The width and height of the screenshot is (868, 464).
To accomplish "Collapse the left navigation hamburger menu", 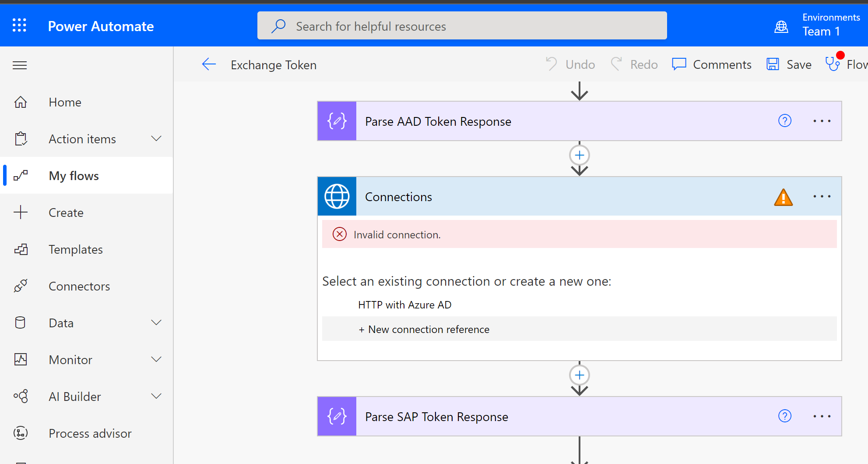I will point(20,65).
